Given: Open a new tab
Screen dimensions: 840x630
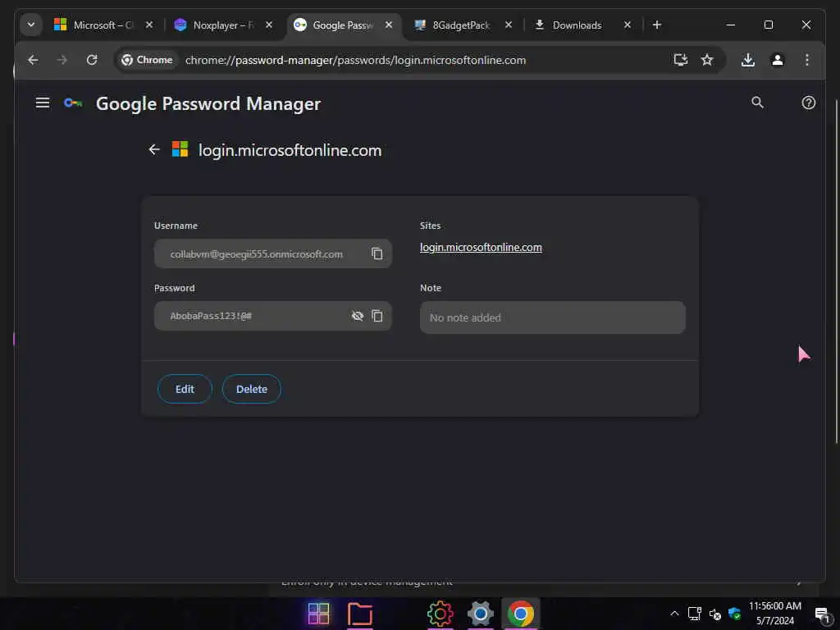Looking at the screenshot, I should [x=657, y=25].
